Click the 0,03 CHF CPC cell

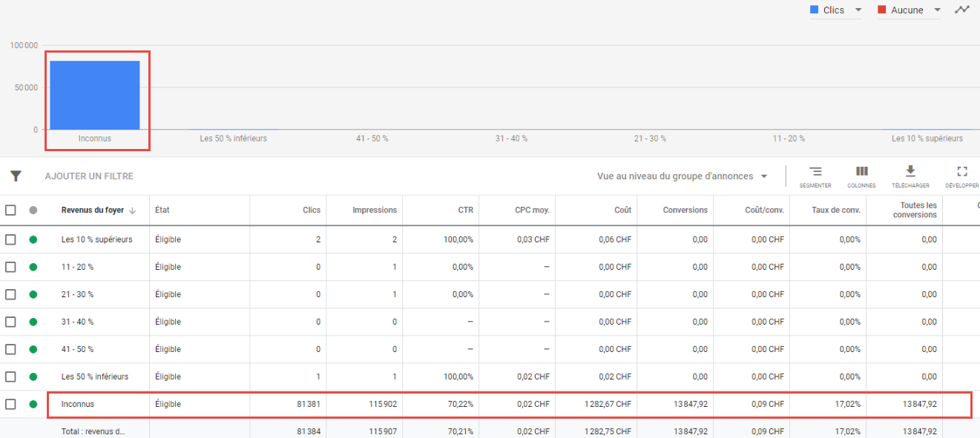(533, 239)
